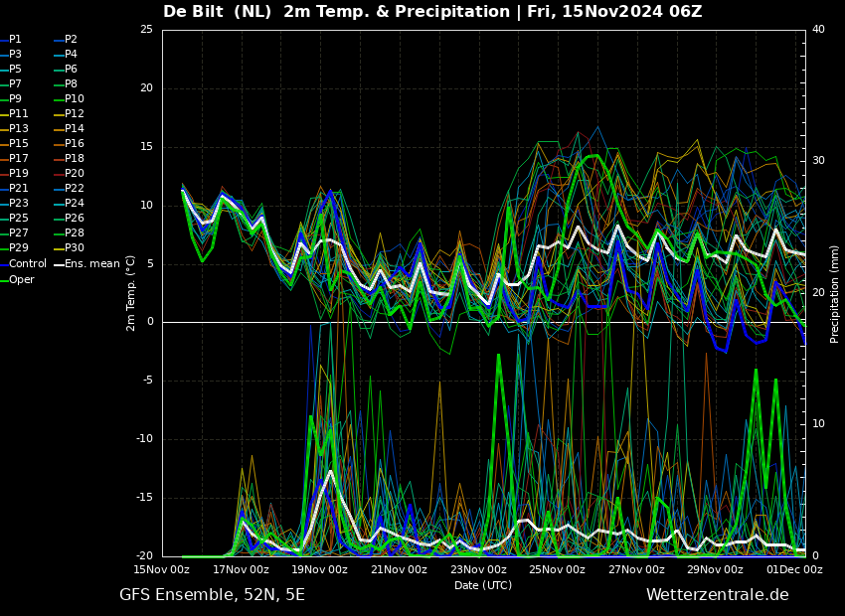Select the P15 legend label
This screenshot has width=845, height=616.
[19, 144]
